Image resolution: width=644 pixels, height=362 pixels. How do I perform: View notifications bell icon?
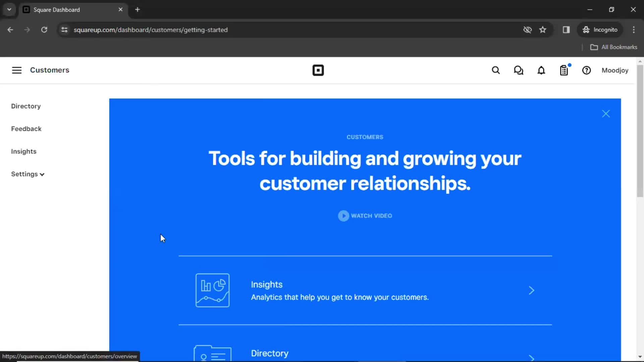pyautogui.click(x=541, y=70)
